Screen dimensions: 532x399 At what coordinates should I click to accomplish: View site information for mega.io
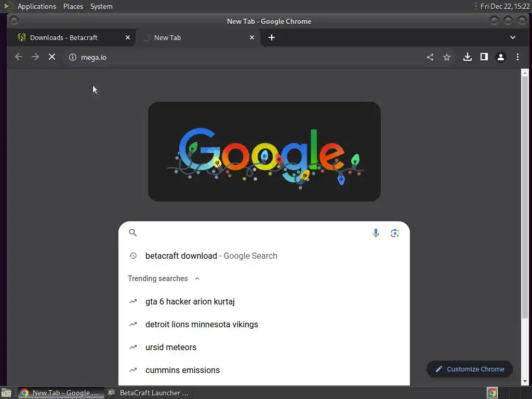73,57
